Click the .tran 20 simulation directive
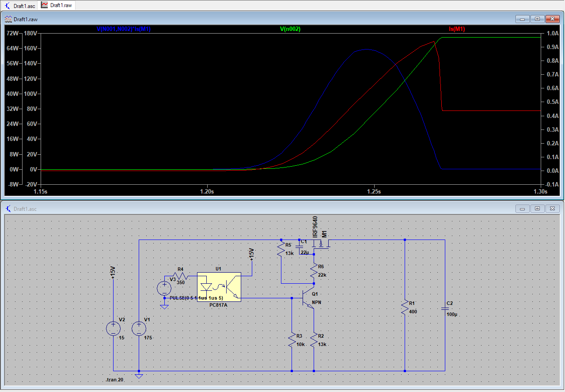This screenshot has width=565, height=392. point(115,380)
